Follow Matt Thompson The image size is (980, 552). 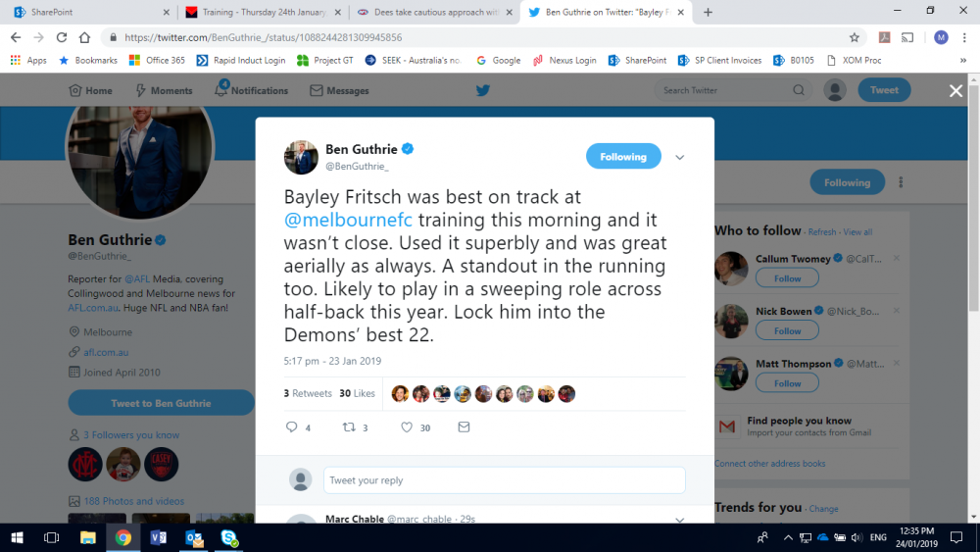coord(787,383)
